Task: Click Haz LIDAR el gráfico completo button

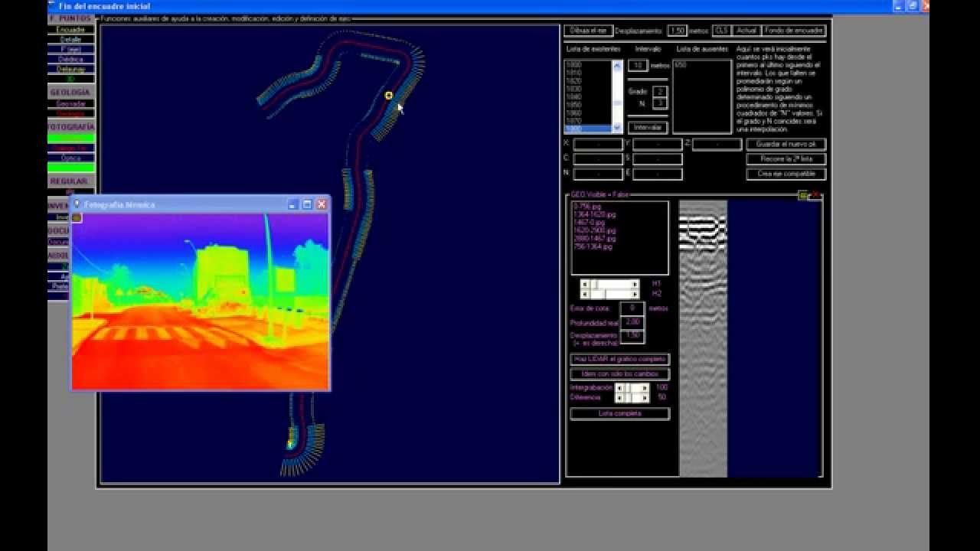Action: pos(620,360)
